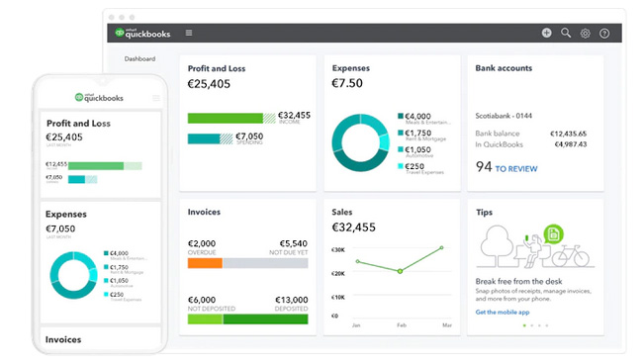This screenshot has height=364, width=644.
Task: Toggle the hamburger menu in desktop header
Action: [189, 33]
